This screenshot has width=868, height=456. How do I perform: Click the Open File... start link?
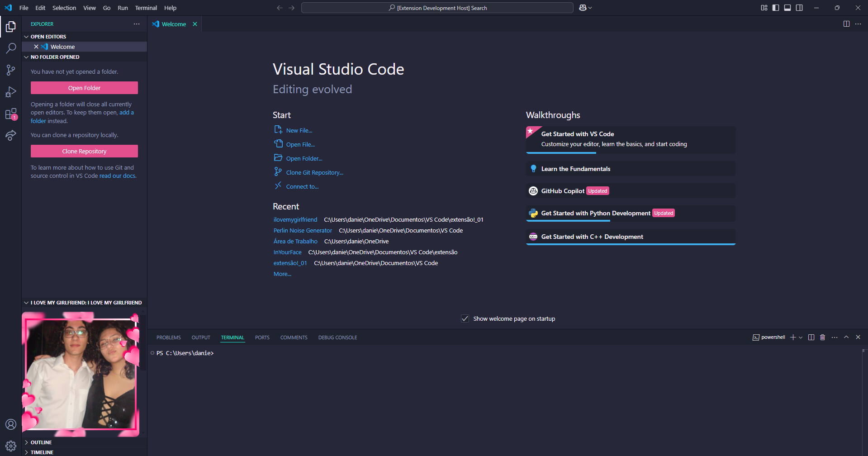(300, 144)
